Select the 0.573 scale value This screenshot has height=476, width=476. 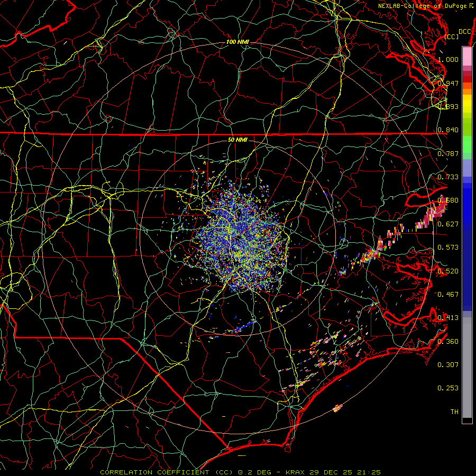pyautogui.click(x=448, y=248)
